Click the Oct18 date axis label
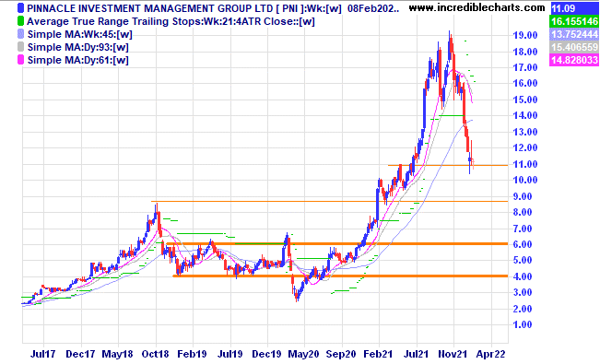The image size is (600, 364). click(x=156, y=354)
